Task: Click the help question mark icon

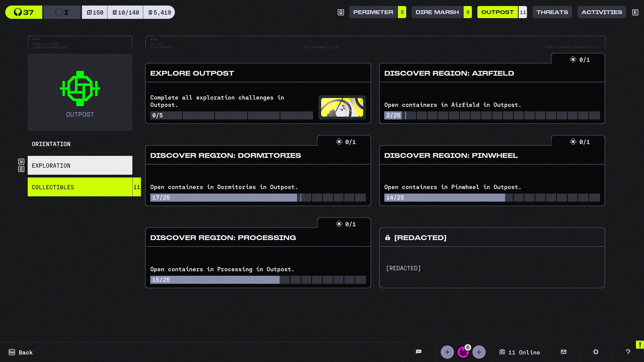Action: pyautogui.click(x=628, y=352)
